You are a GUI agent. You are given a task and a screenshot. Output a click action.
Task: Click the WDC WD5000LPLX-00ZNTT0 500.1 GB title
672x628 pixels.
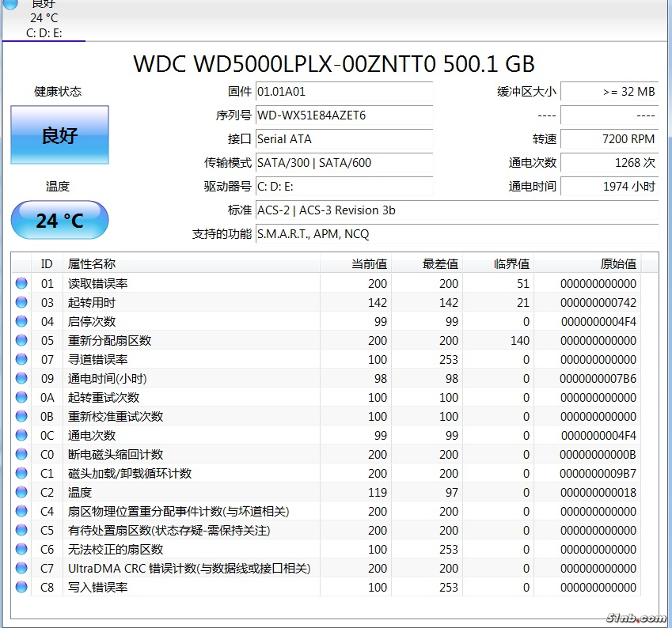[x=334, y=64]
